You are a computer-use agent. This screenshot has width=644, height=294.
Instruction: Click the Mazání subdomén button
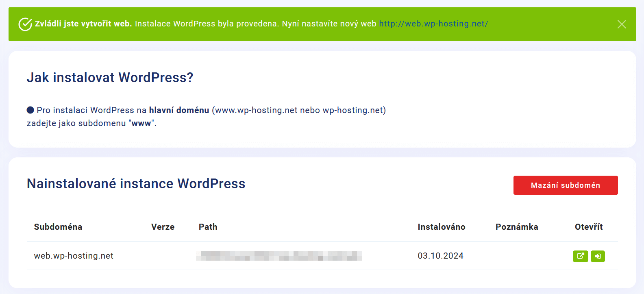pyautogui.click(x=566, y=185)
